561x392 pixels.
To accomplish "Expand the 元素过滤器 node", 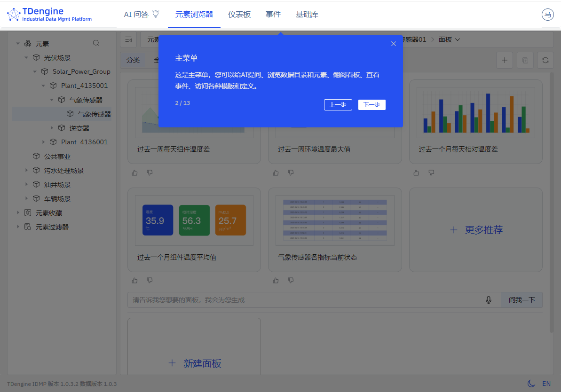I will click(x=17, y=227).
